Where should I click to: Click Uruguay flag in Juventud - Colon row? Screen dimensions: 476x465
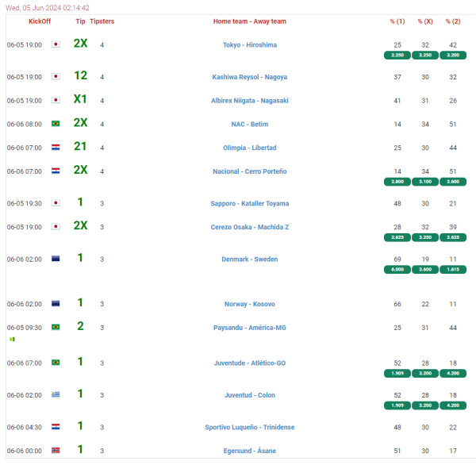(56, 394)
